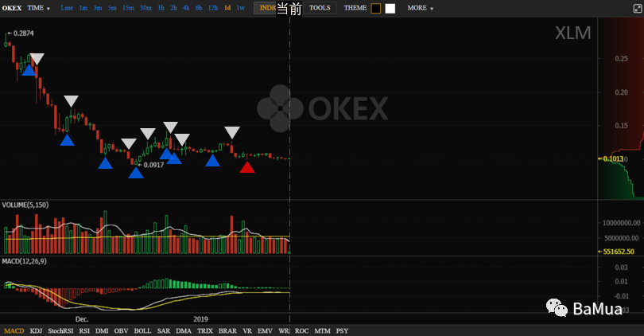This screenshot has width=644, height=336.
Task: Click the 0.0917 low price label
Action: pos(153,165)
